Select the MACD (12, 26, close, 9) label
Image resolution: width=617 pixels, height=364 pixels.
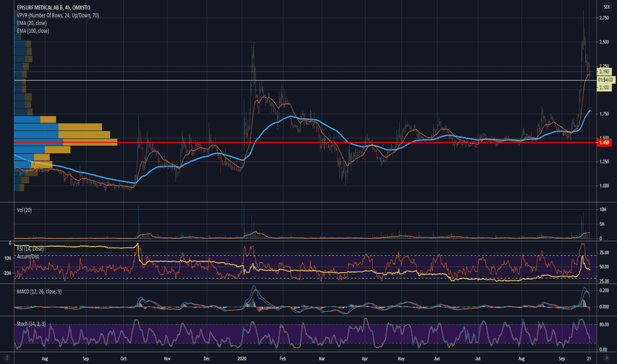[x=39, y=292]
